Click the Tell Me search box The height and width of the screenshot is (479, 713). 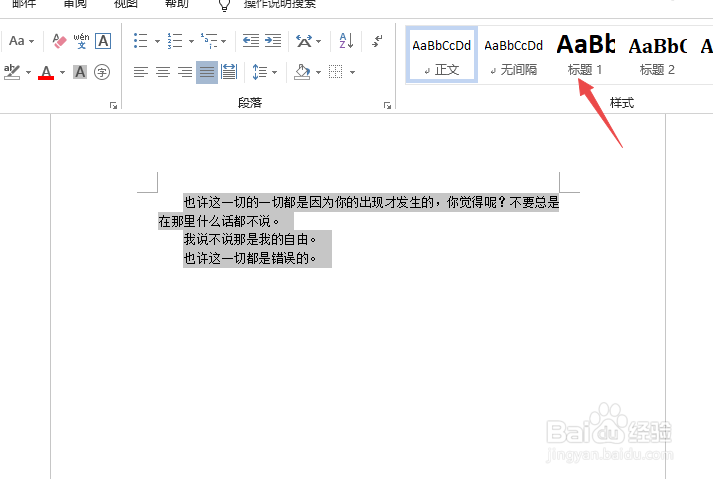pyautogui.click(x=280, y=4)
